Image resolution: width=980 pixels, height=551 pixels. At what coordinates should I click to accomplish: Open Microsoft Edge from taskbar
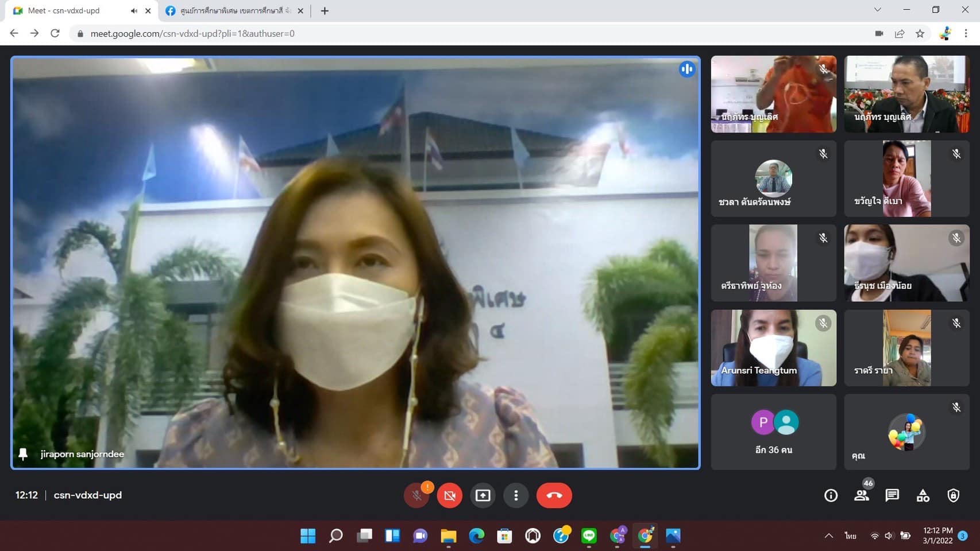click(x=476, y=536)
